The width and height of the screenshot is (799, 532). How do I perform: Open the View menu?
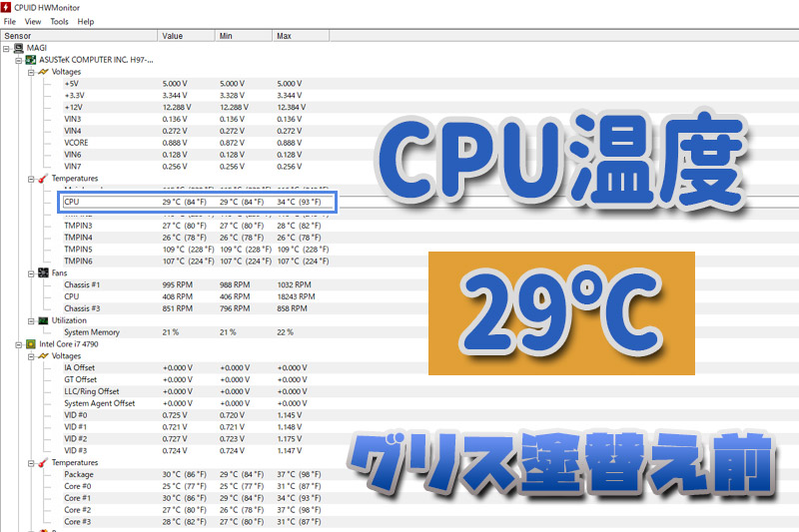point(33,21)
